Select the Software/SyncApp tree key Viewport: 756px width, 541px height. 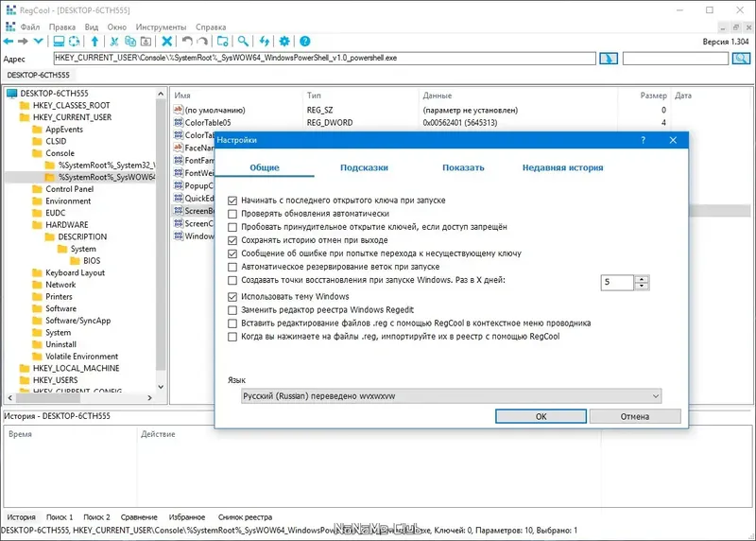click(78, 321)
